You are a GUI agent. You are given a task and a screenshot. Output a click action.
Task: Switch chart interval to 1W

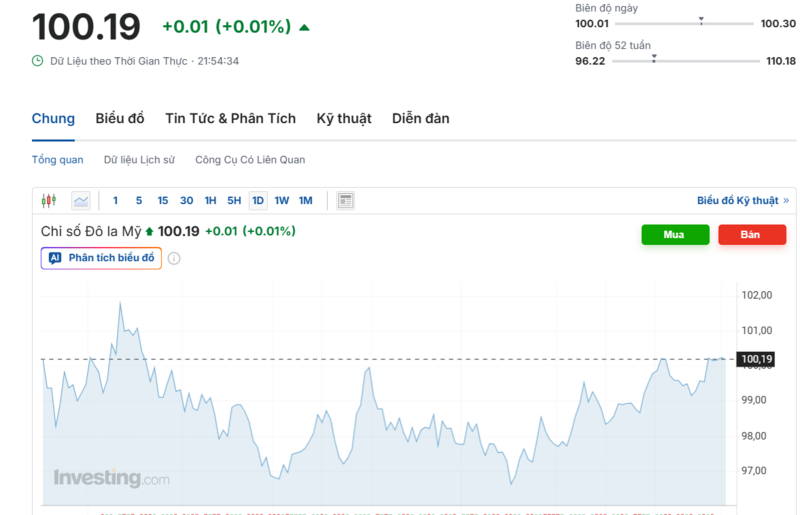pyautogui.click(x=282, y=200)
